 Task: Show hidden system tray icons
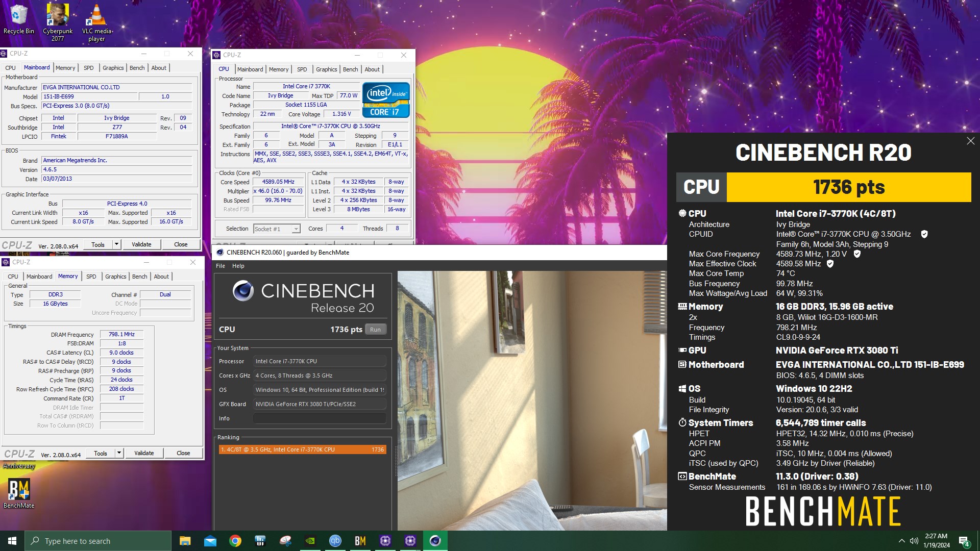tap(901, 541)
